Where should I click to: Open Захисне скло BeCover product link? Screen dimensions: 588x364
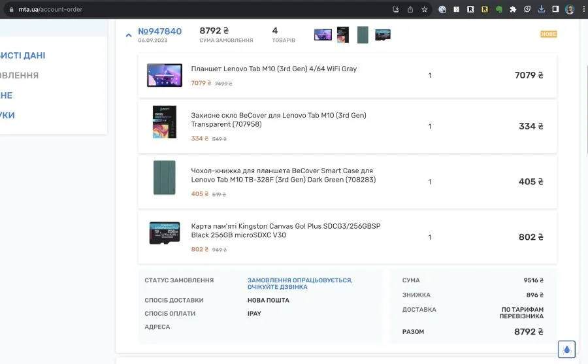(x=278, y=120)
